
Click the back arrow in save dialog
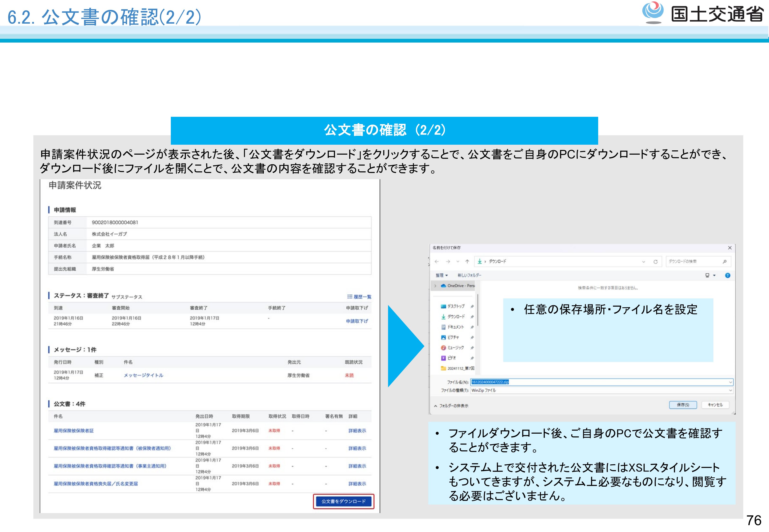pyautogui.click(x=437, y=262)
